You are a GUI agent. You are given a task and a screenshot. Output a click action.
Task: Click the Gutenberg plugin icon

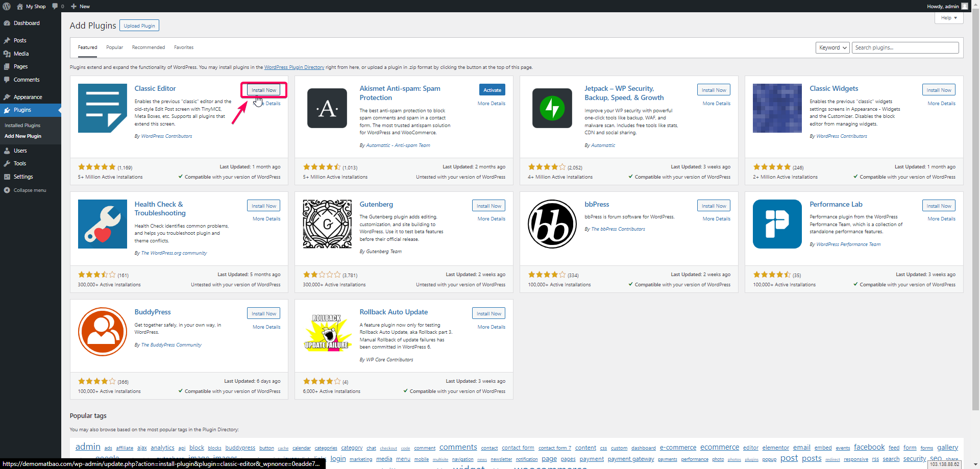pyautogui.click(x=327, y=224)
